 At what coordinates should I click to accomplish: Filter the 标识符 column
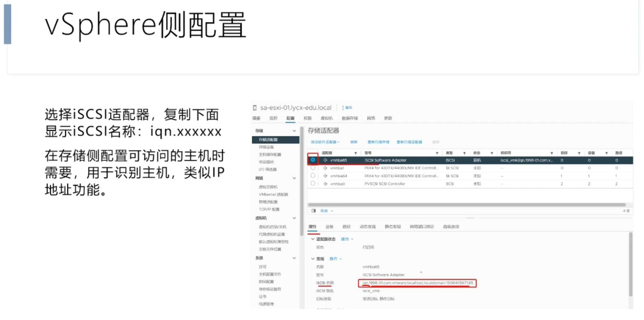tap(552, 153)
